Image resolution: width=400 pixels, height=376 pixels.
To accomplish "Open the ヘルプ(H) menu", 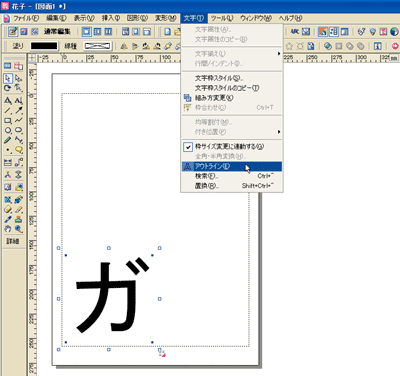I will click(x=290, y=18).
